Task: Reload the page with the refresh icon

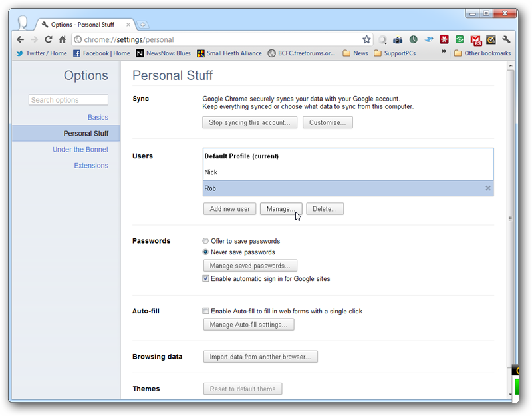Action: click(48, 39)
